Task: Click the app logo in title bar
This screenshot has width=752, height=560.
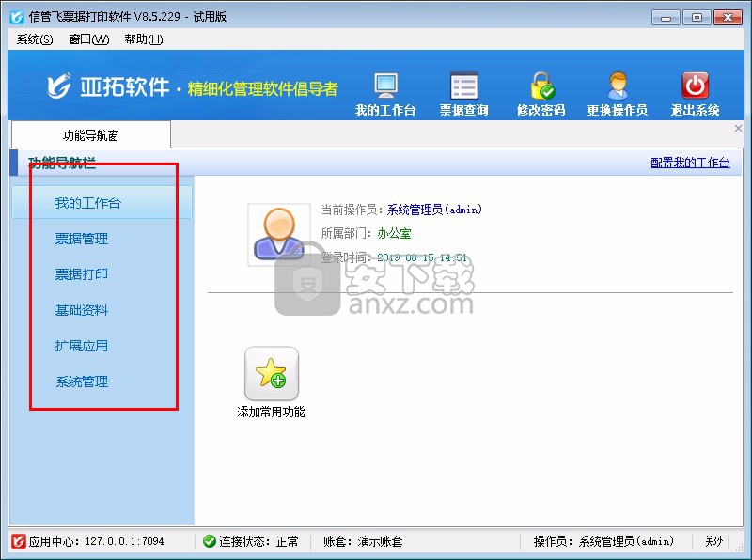Action: (17, 17)
